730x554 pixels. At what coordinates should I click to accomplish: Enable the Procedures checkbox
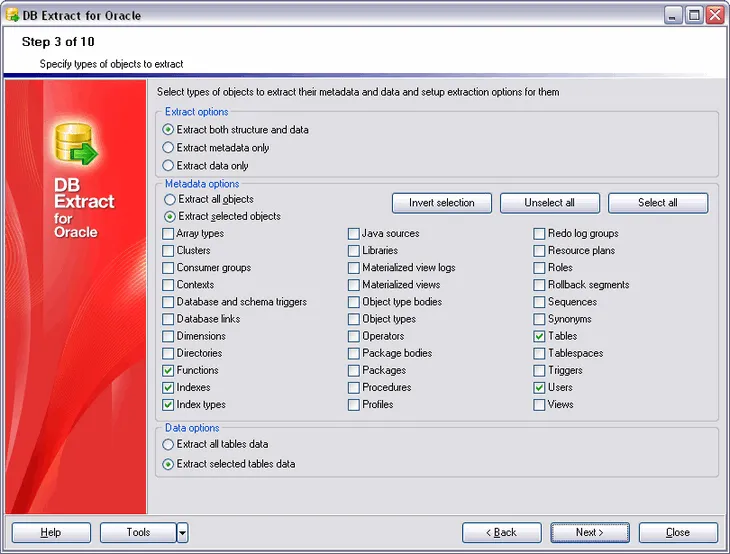tap(354, 387)
